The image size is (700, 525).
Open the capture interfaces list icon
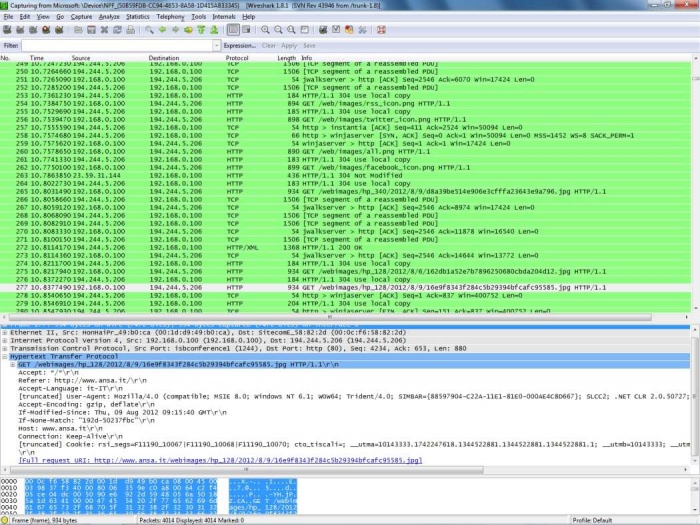coord(7,30)
